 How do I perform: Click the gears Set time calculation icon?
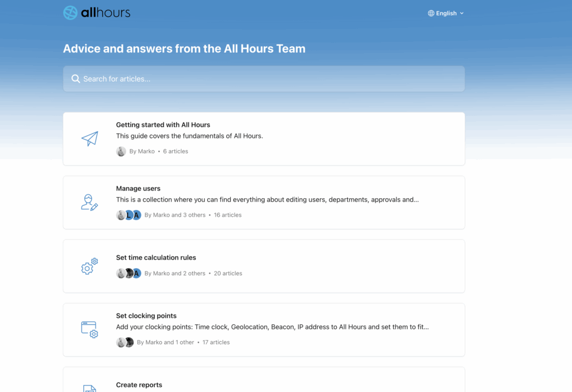click(89, 266)
